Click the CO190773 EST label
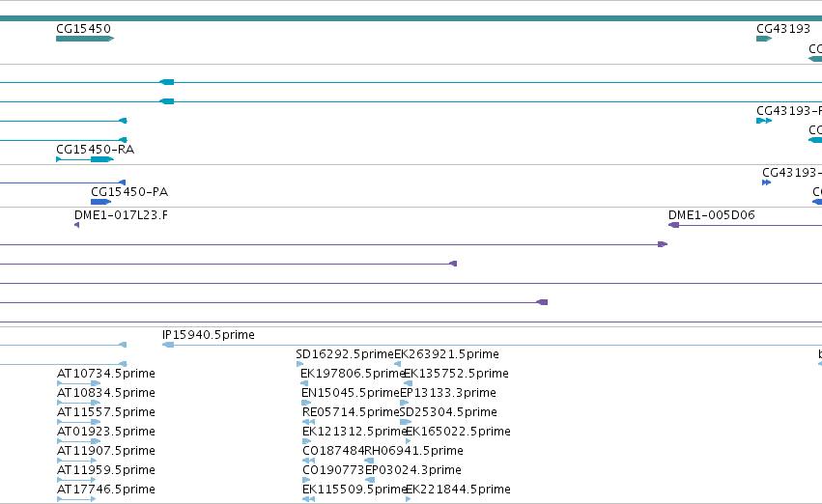Screen dimensions: 822x504 pyautogui.click(x=333, y=470)
